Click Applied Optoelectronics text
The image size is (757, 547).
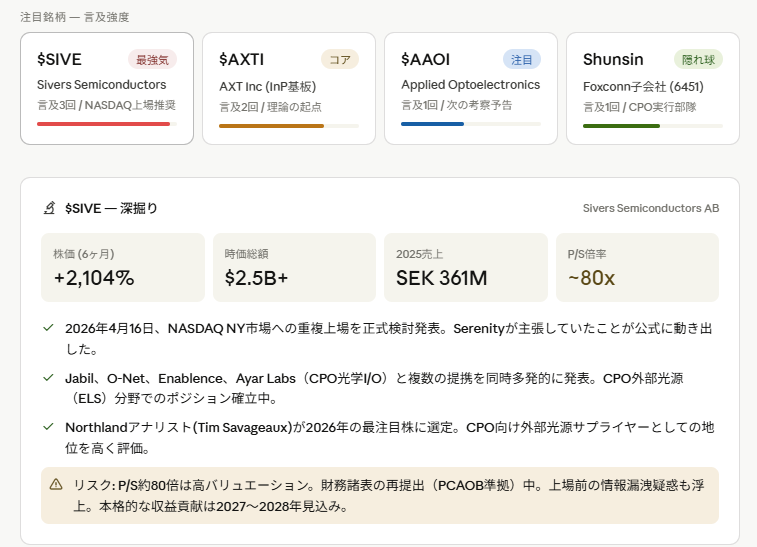(471, 84)
